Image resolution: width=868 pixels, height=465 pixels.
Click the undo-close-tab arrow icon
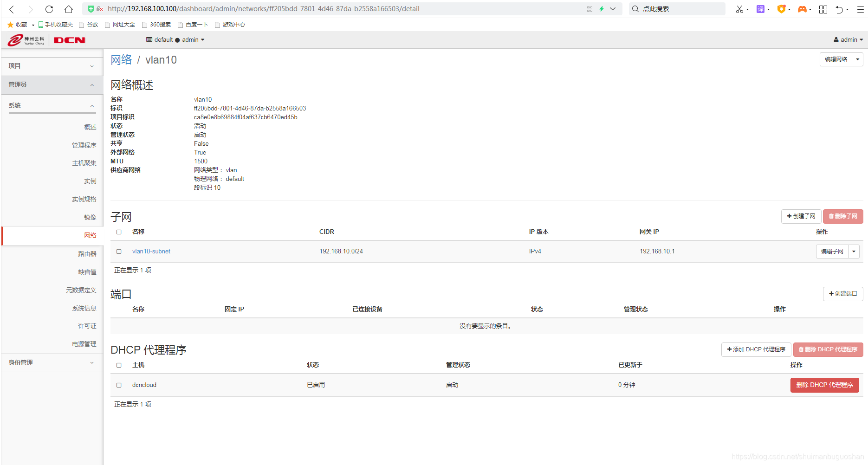click(839, 9)
